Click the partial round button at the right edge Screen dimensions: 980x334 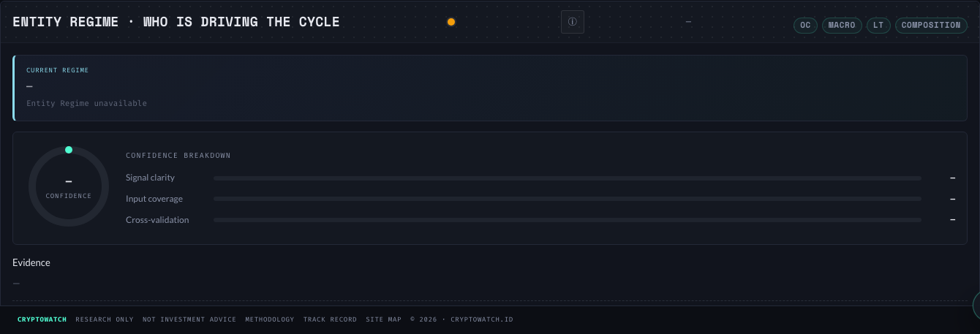coord(976,305)
